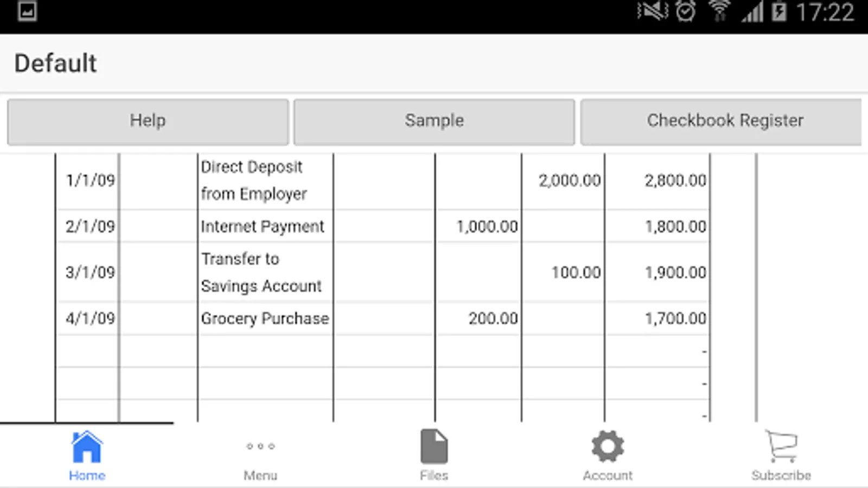Tap the cellular signal strength icon
The height and width of the screenshot is (488, 868).
pyautogui.click(x=752, y=12)
